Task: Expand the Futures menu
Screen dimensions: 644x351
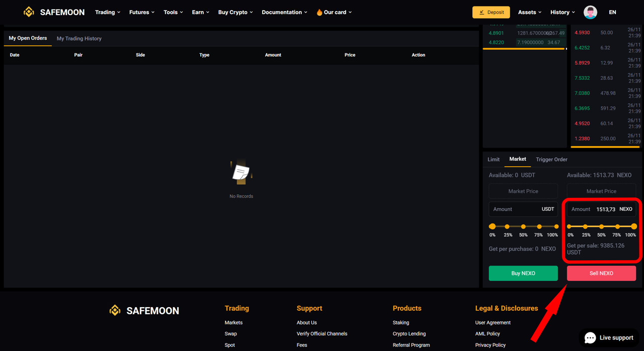Action: tap(142, 12)
